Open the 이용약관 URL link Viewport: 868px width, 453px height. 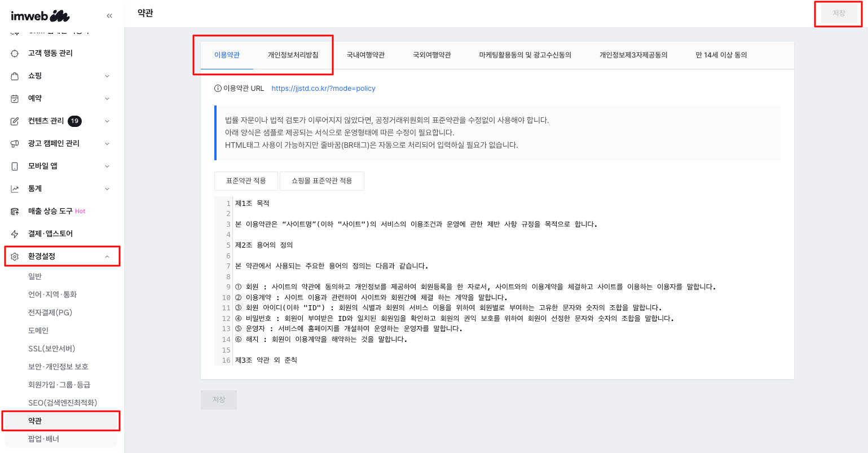[324, 88]
